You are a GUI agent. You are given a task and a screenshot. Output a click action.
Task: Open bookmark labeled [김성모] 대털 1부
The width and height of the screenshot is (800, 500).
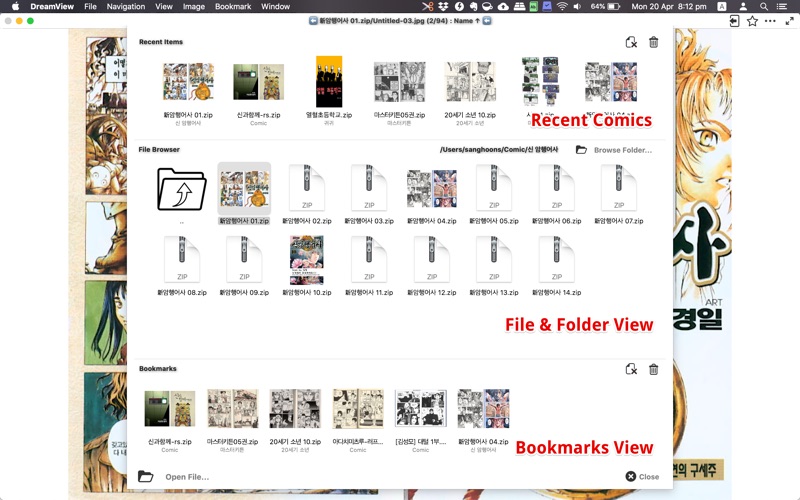pos(421,409)
